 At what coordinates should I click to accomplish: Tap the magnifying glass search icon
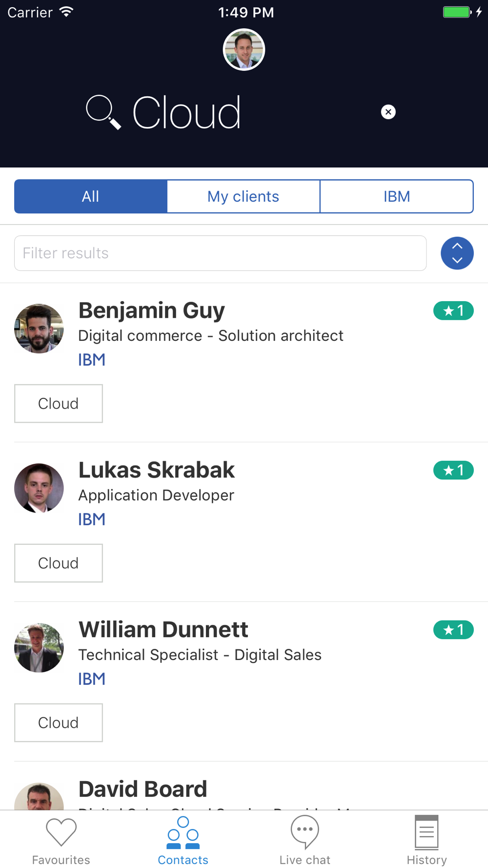click(103, 112)
